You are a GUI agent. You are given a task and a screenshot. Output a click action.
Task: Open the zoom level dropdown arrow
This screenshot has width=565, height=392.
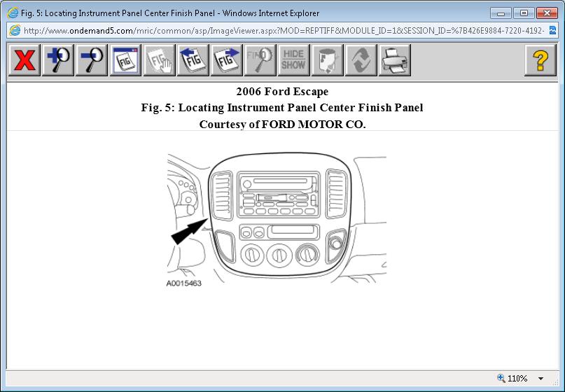[540, 379]
